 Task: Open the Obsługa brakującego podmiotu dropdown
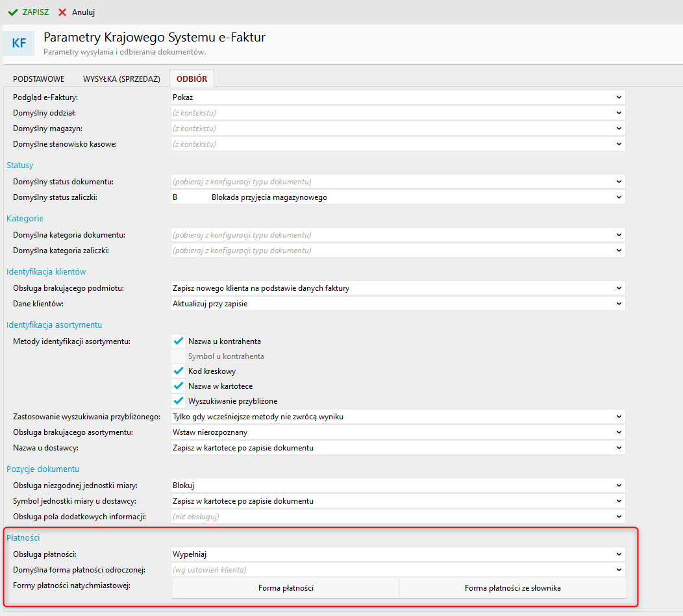point(397,288)
